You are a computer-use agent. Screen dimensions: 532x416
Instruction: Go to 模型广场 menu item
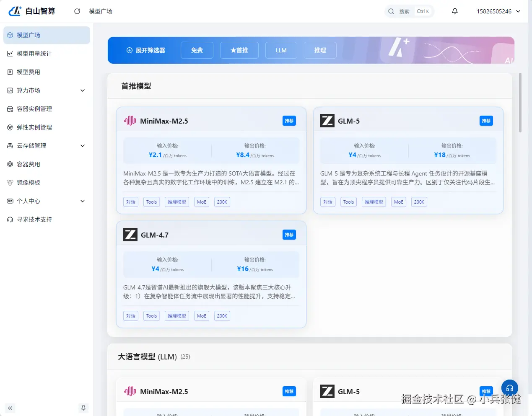pos(47,35)
